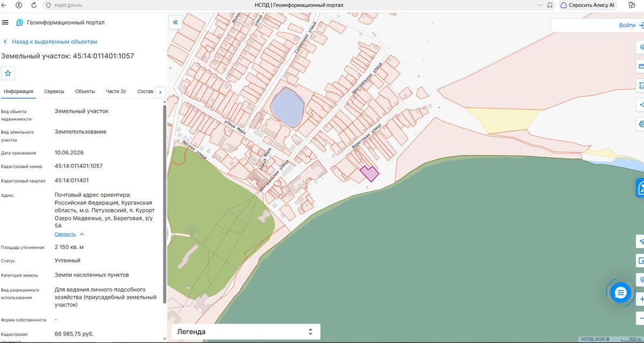Image resolution: width=644 pixels, height=343 pixels.
Task: Click Спросить Алису AI button
Action: [x=589, y=5]
